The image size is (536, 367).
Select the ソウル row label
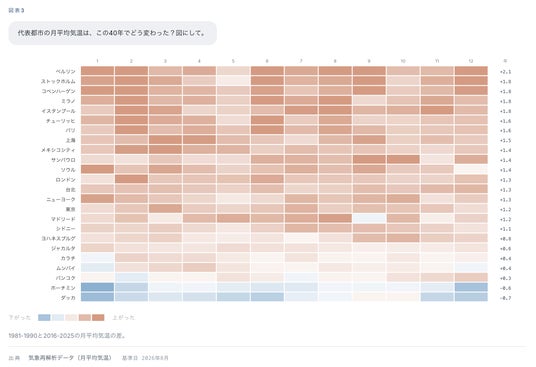[68, 170]
